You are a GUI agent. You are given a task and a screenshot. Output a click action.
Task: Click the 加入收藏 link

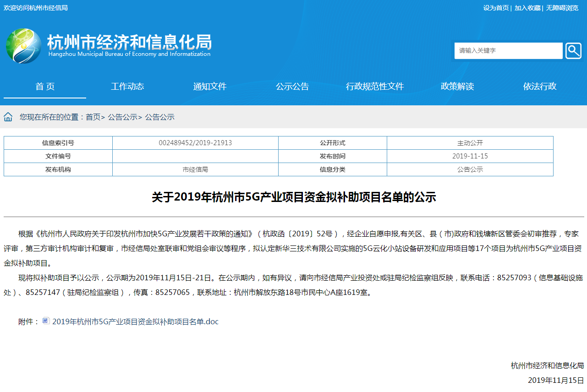pyautogui.click(x=527, y=8)
